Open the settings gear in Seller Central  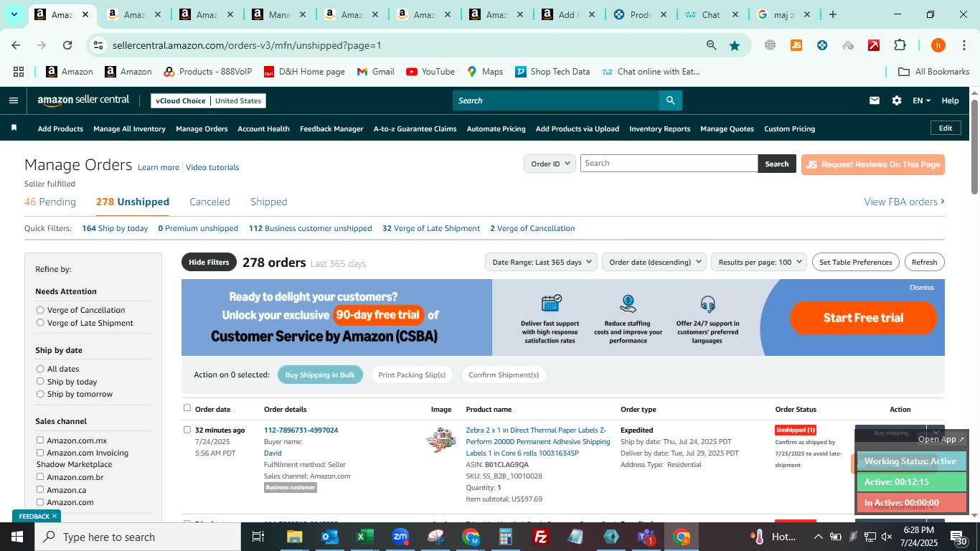(897, 100)
